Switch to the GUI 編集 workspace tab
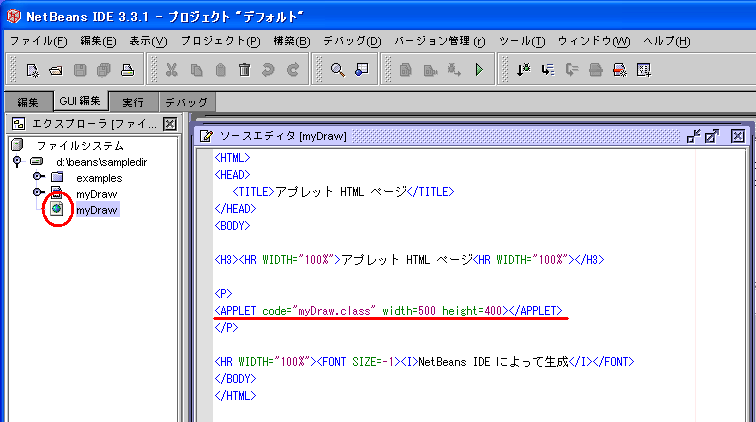 pyautogui.click(x=80, y=101)
